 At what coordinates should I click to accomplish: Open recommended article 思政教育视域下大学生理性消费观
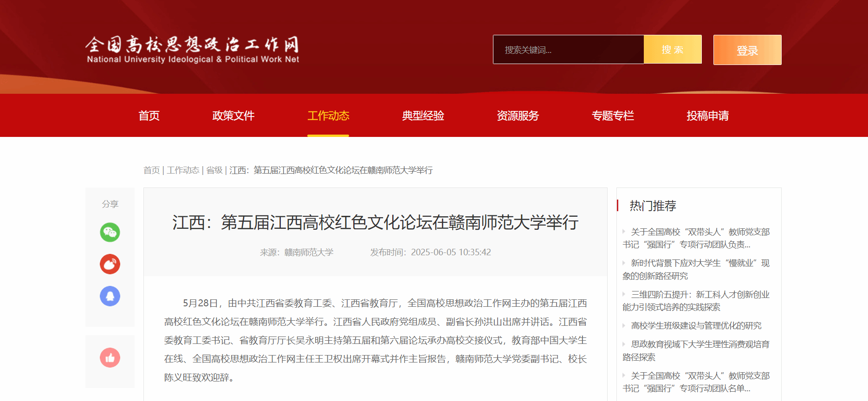tap(696, 351)
